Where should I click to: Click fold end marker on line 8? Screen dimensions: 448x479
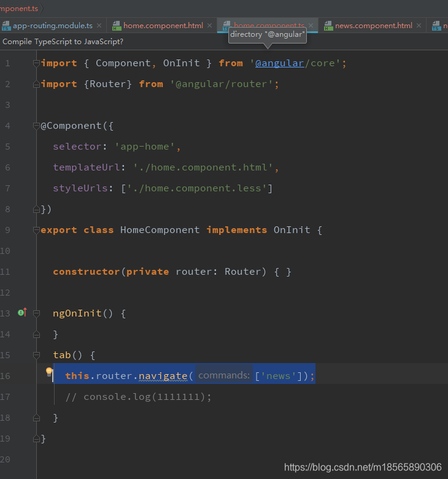(x=36, y=209)
